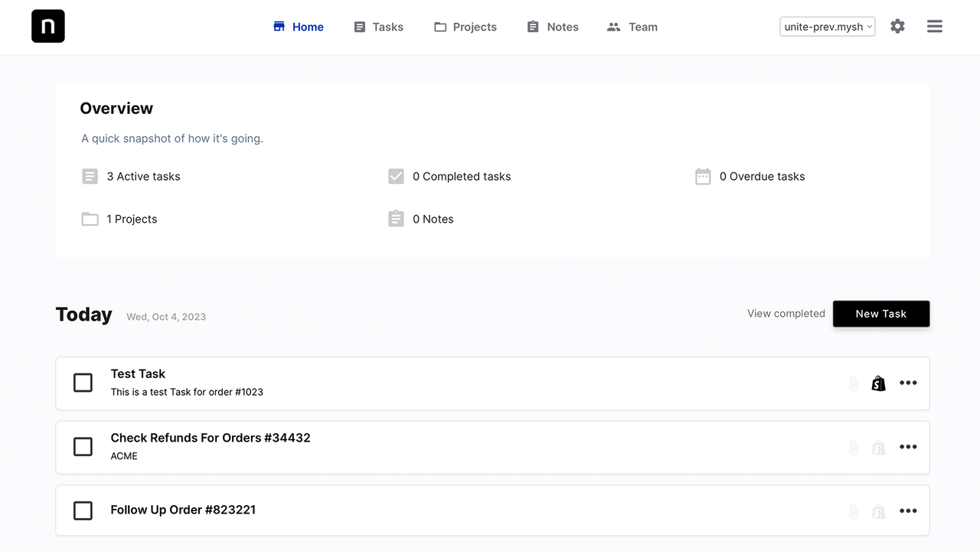
Task: Open the three-dot menu for Test Task
Action: pyautogui.click(x=908, y=383)
